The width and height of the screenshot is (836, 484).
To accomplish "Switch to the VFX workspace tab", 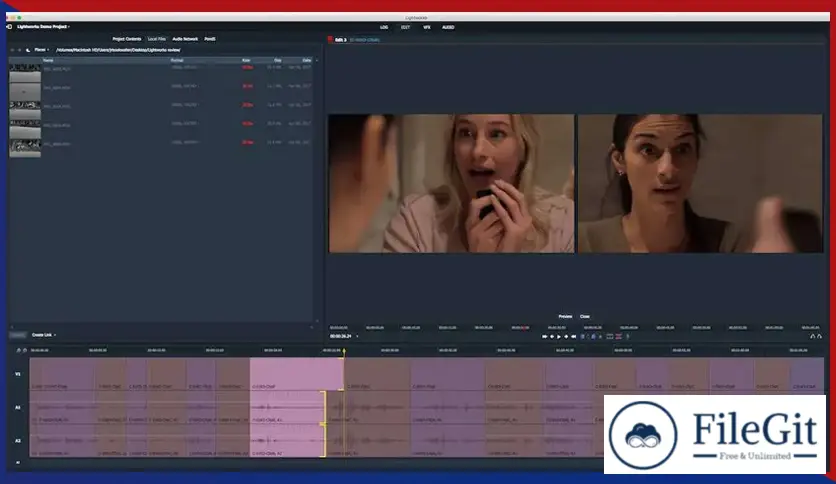I will coord(427,27).
